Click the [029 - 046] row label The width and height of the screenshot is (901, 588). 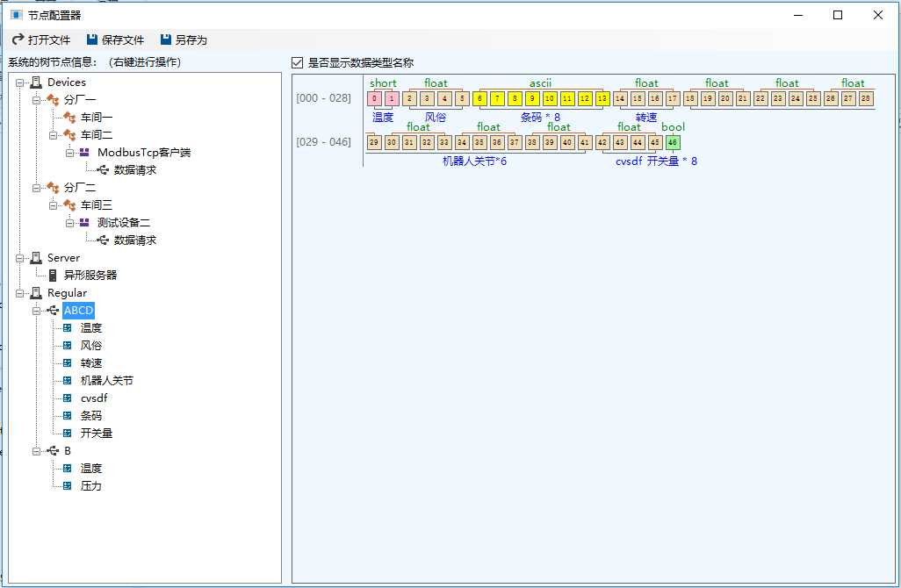[323, 142]
